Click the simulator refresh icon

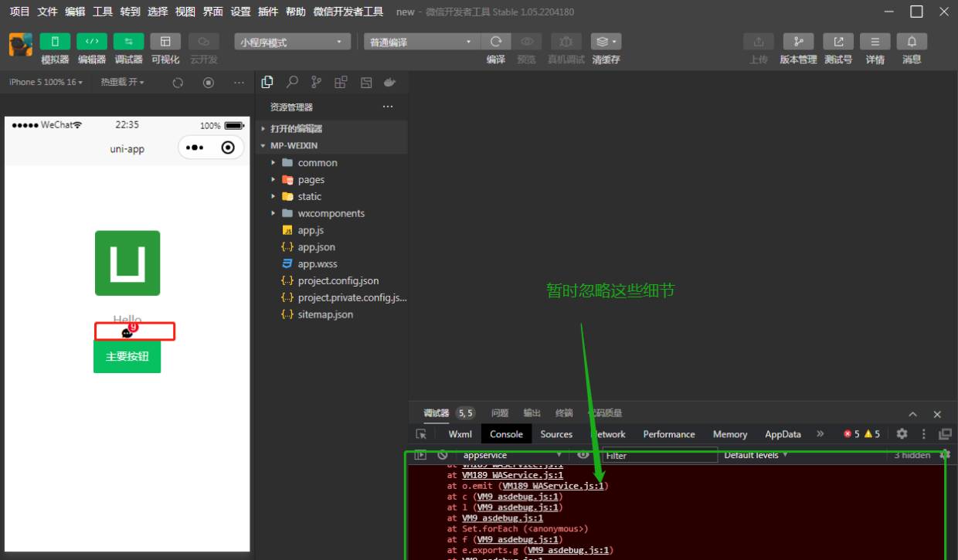coord(178,82)
